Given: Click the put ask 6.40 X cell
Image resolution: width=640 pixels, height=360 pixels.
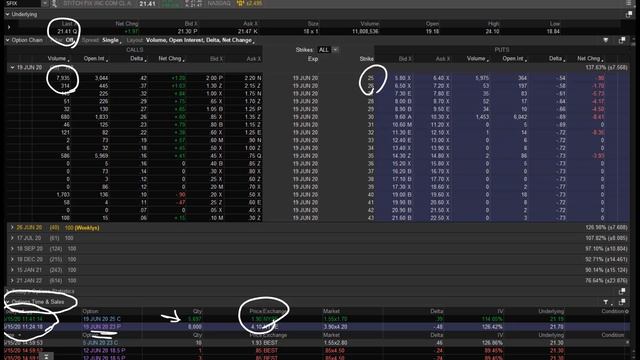Looking at the screenshot, I should point(441,78).
